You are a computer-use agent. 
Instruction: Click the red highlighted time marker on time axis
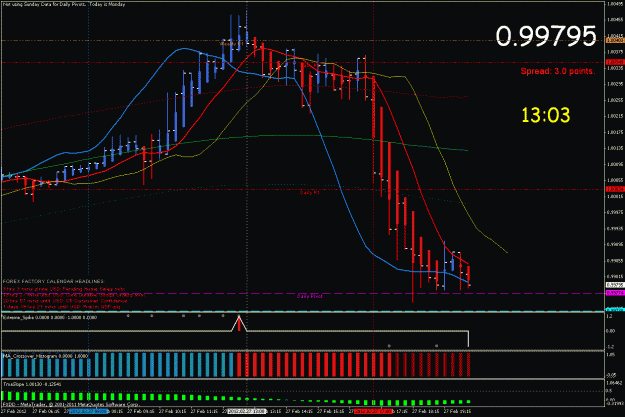coord(373,411)
